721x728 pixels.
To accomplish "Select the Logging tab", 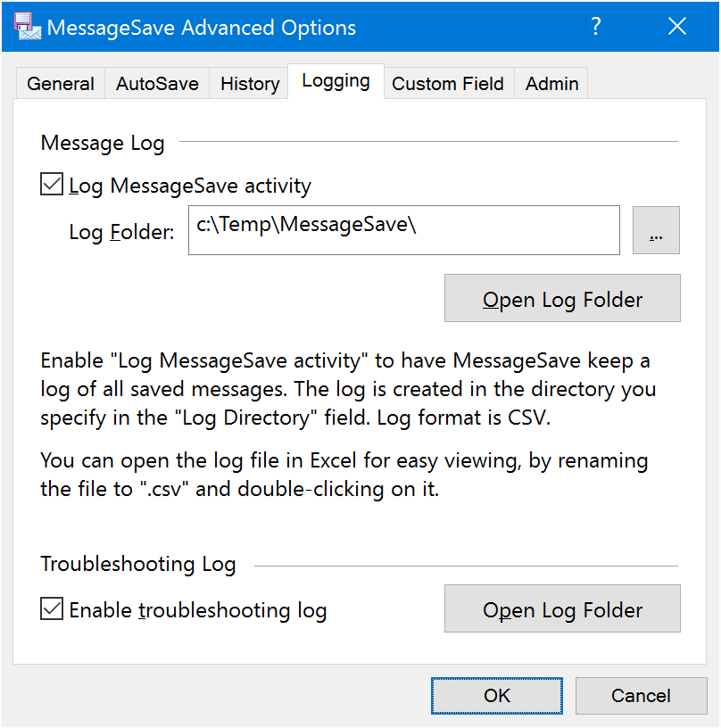I will [x=336, y=81].
